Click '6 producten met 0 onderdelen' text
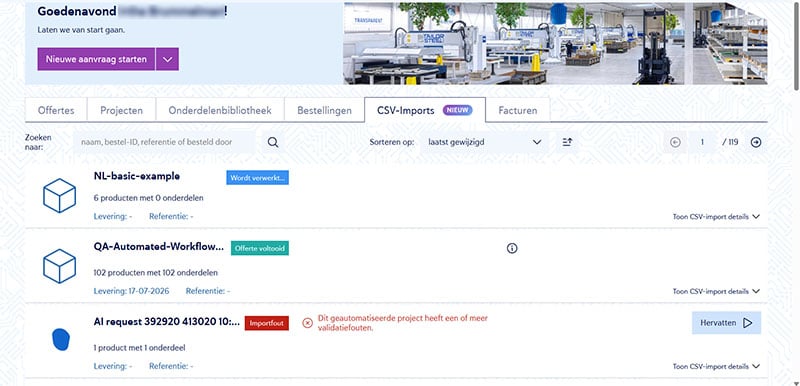 coord(148,198)
